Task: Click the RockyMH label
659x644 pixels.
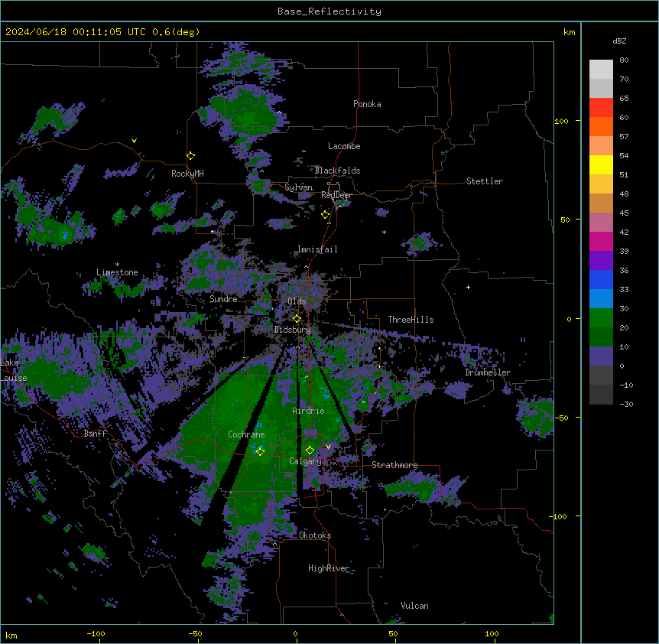Action: click(187, 173)
